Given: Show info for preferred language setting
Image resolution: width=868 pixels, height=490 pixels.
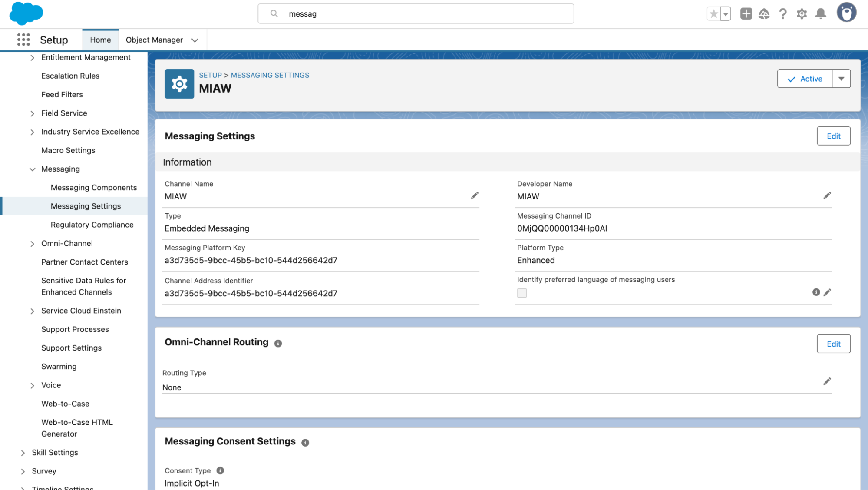Looking at the screenshot, I should 816,292.
